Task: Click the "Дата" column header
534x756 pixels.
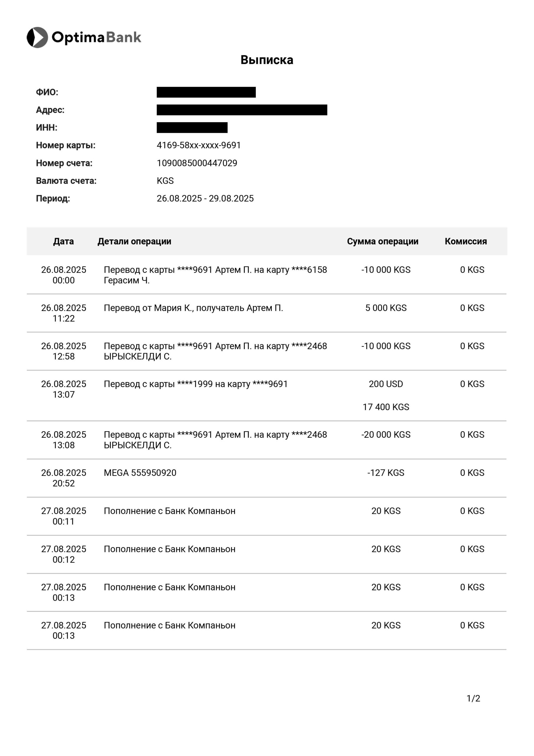Action: pyautogui.click(x=63, y=241)
